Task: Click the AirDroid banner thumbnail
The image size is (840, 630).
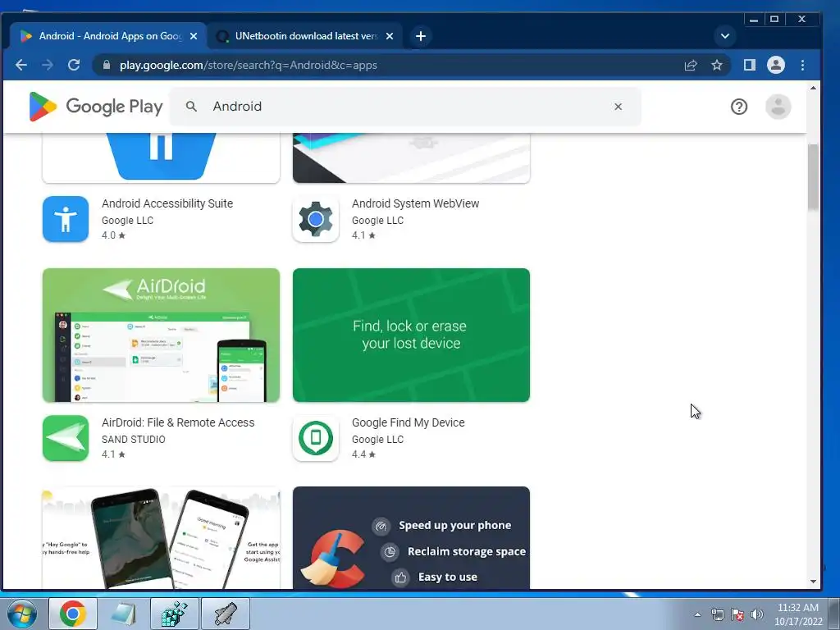Action: click(x=161, y=336)
